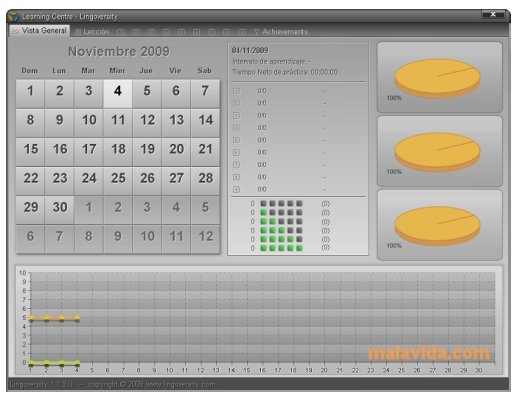Click lesson 3 icon in the statistics list
515x400 pixels.
pos(236,115)
